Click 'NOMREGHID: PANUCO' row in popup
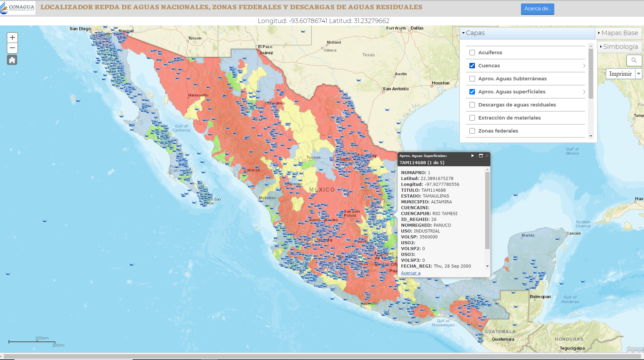The width and height of the screenshot is (644, 360). 426,225
